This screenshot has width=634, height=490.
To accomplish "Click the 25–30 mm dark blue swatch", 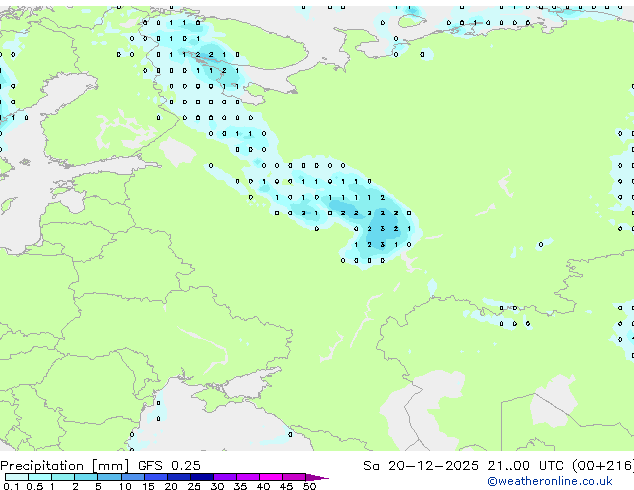I will point(202,477).
